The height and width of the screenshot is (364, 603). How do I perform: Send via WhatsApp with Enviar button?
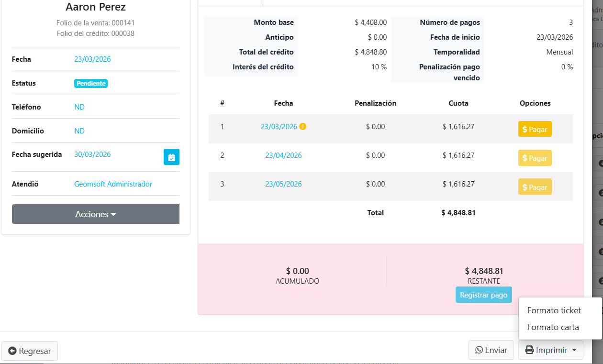(491, 350)
